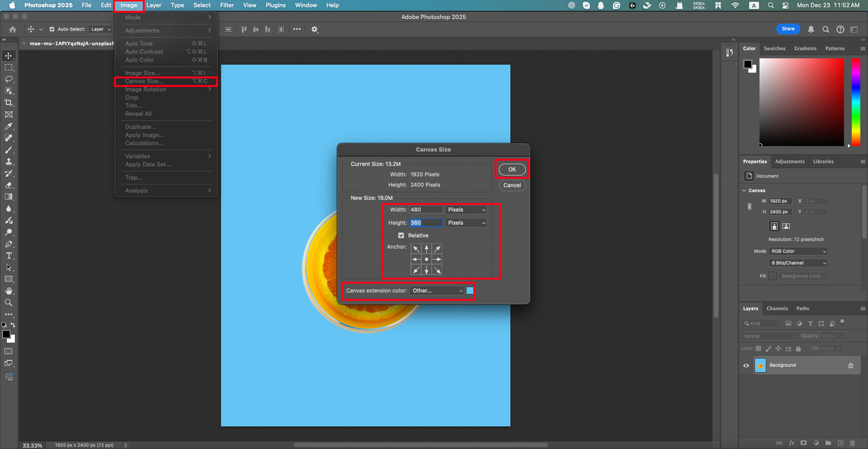868x449 pixels.
Task: Switch to the Adjustments tab
Action: (790, 161)
